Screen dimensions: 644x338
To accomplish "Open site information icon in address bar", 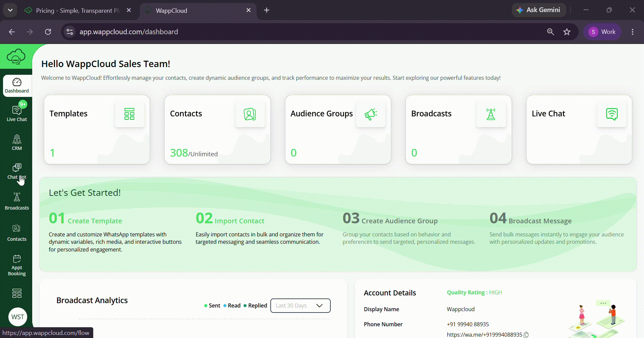I will click(x=70, y=32).
